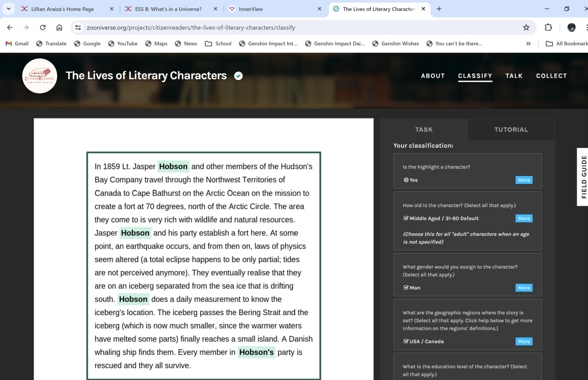Open the Chrome profile avatar
The height and width of the screenshot is (380, 588).
point(571,28)
